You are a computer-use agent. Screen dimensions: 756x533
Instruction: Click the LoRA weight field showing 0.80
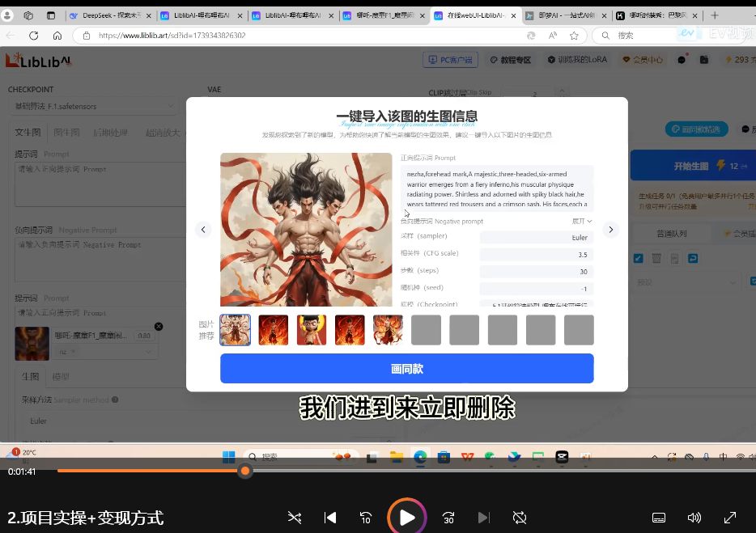tap(144, 336)
